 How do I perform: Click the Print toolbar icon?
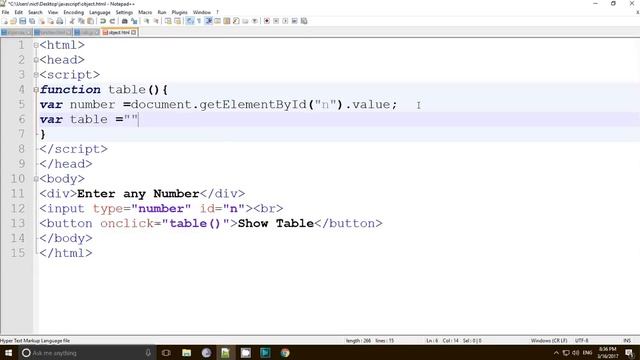[x=60, y=21]
